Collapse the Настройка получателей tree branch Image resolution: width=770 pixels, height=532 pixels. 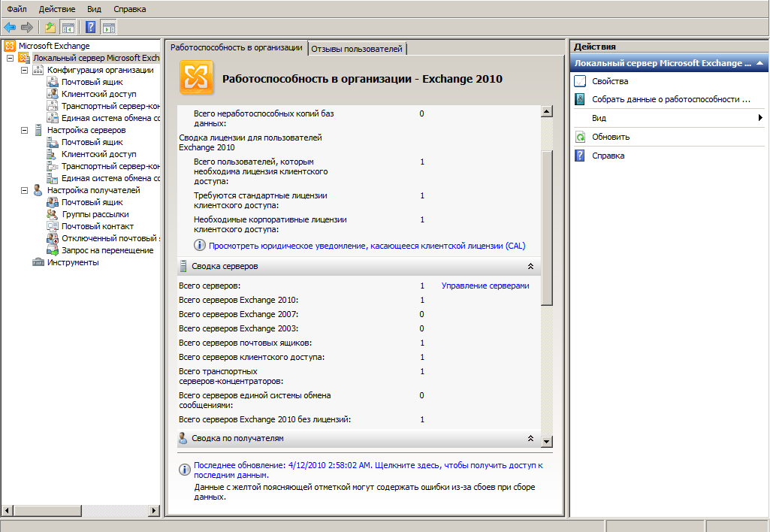point(24,190)
